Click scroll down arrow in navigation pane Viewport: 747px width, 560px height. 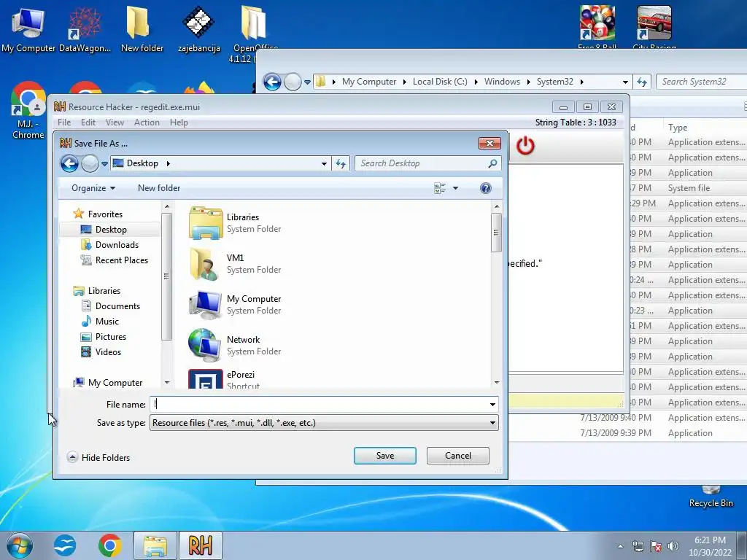pos(167,382)
